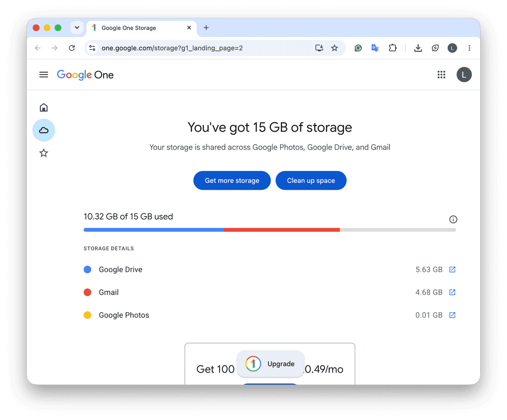Image resolution: width=507 pixels, height=420 pixels.
Task: Install app icon in address bar
Action: pyautogui.click(x=319, y=48)
